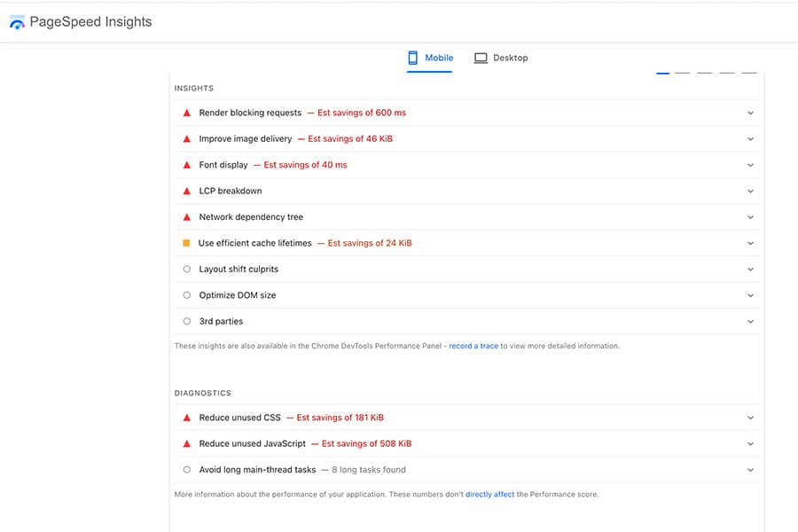Image resolution: width=798 pixels, height=532 pixels.
Task: Switch to the Mobile tab
Action: (436, 57)
